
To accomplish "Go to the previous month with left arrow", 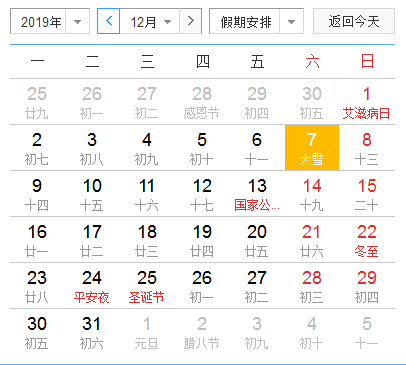I will coord(108,22).
